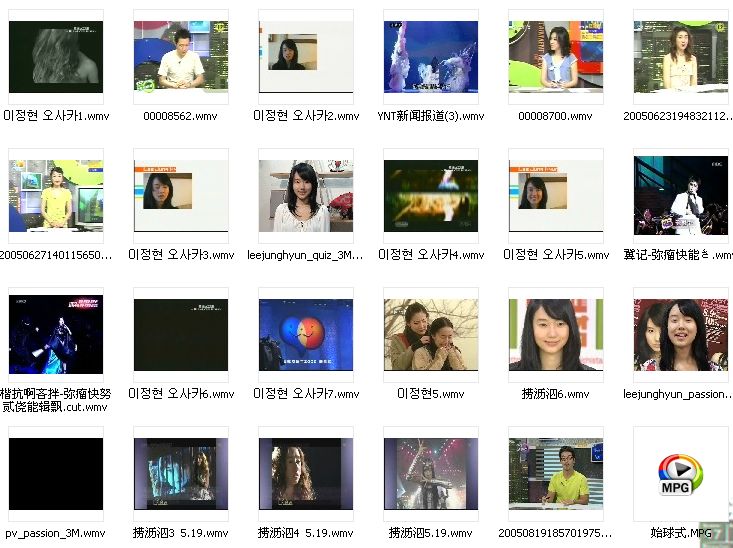Select the 이정현 오사카1.wmv video thumbnail

coord(56,57)
